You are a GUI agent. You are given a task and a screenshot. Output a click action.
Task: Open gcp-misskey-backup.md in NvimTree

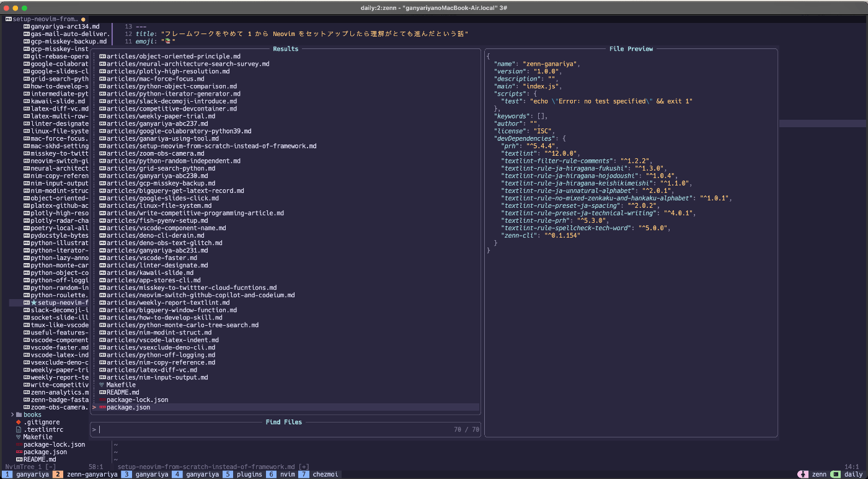pos(65,42)
